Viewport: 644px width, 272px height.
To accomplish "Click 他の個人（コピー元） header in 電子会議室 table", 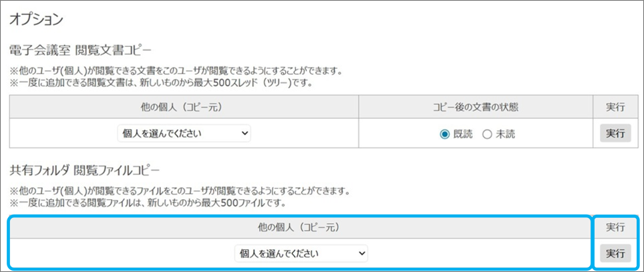I will pos(184,107).
